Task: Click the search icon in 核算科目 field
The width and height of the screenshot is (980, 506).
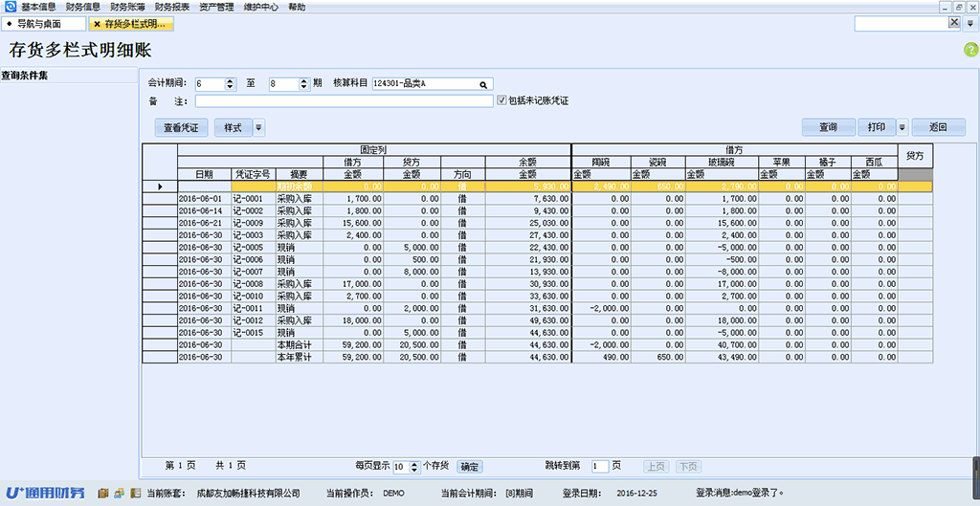Action: point(484,84)
